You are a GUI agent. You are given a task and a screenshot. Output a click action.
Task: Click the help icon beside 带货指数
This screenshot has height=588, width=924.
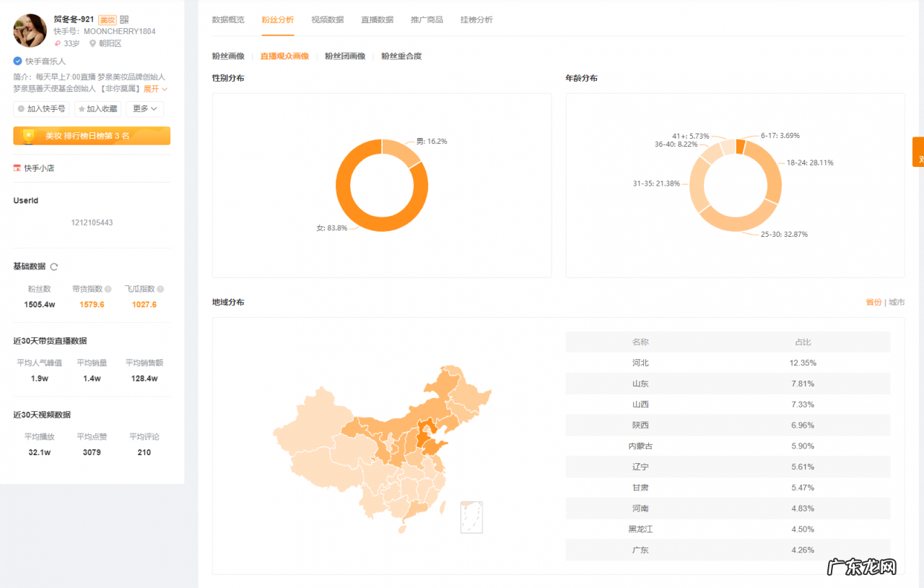tap(108, 289)
